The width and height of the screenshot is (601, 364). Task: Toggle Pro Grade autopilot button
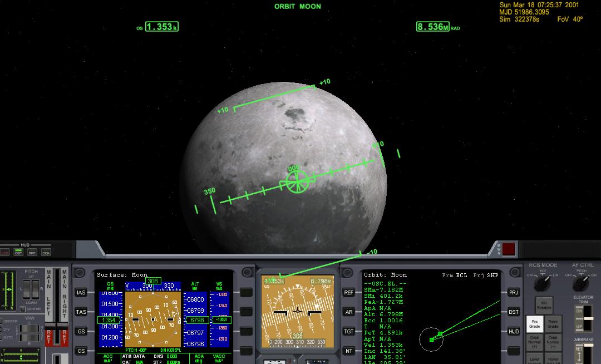[535, 324]
